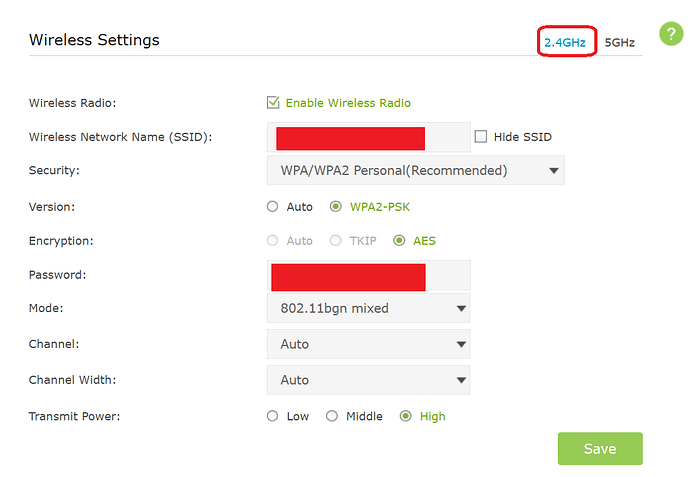The width and height of the screenshot is (690, 477).
Task: Click the Security dropdown arrow
Action: click(554, 170)
